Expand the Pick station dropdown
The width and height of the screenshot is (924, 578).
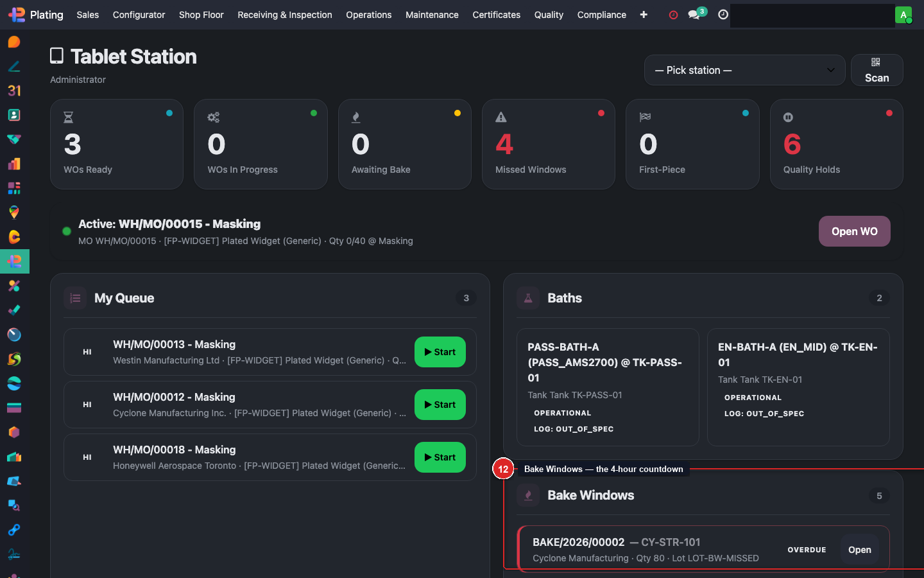tap(744, 70)
